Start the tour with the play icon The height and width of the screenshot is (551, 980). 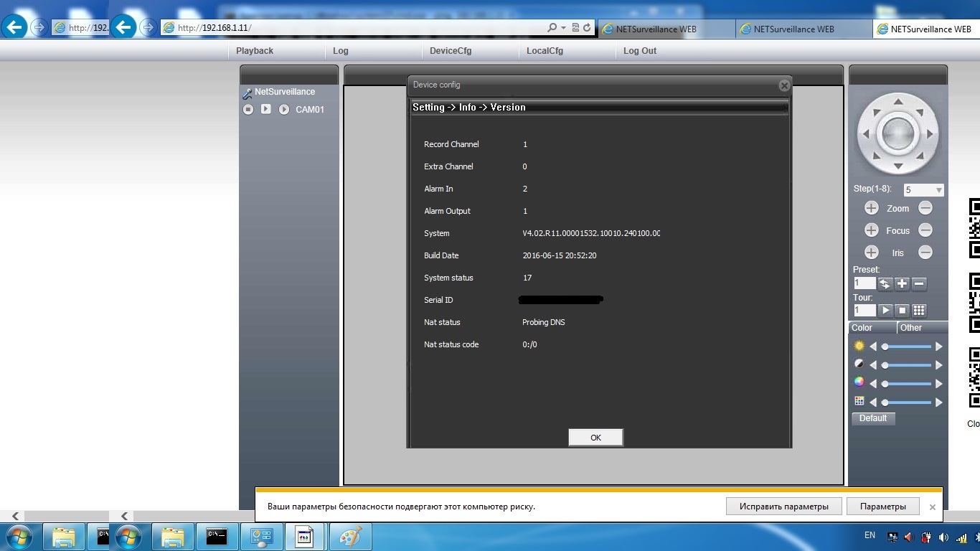885,311
